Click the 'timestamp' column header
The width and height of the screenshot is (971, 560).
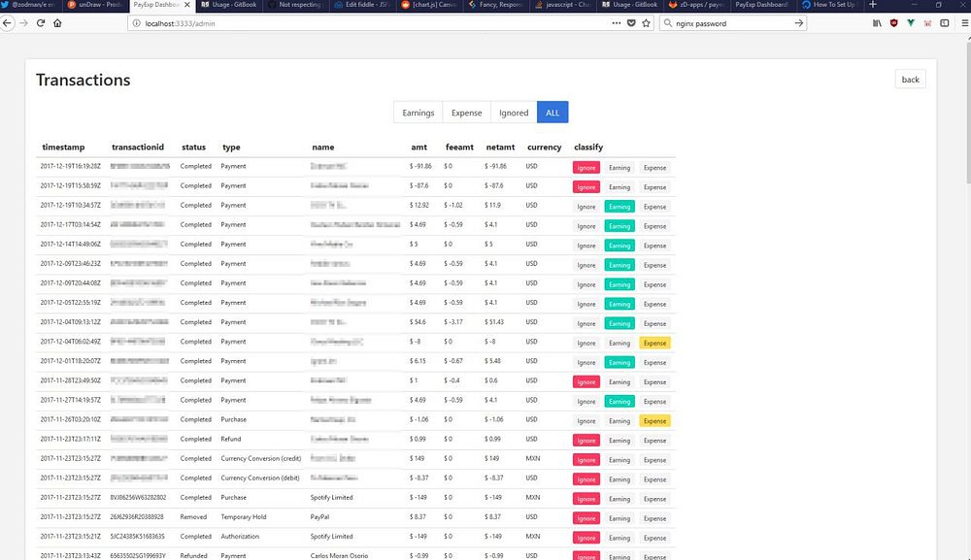pyautogui.click(x=63, y=148)
